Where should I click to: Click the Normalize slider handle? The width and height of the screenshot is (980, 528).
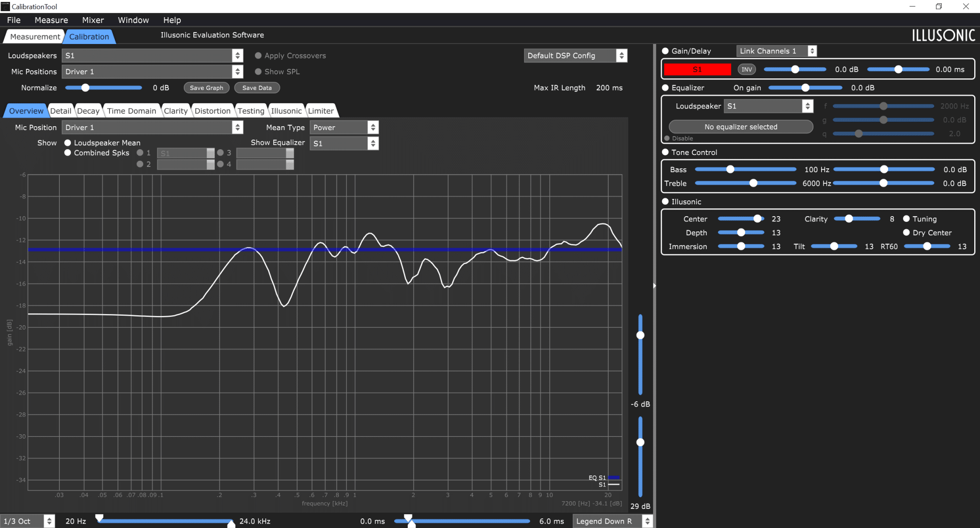[x=85, y=88]
